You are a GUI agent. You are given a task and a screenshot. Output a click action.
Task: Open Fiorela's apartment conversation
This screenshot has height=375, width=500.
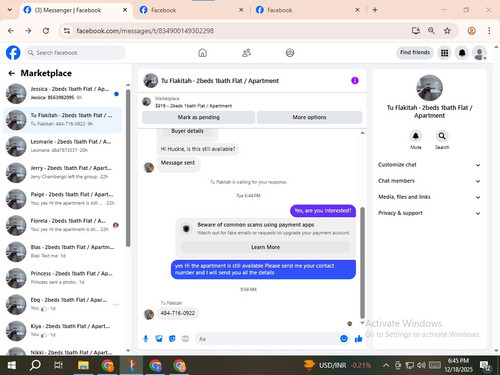62,225
